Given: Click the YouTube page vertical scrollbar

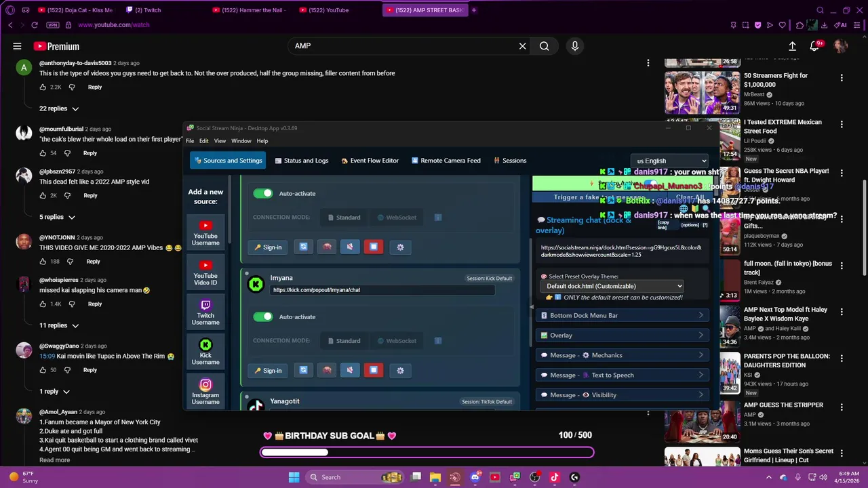Looking at the screenshot, I should point(864,227).
